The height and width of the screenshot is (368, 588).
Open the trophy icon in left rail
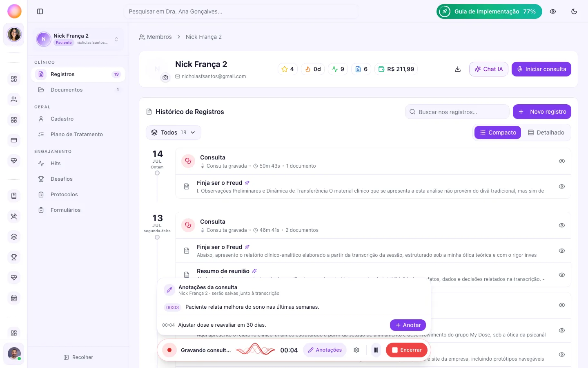point(14,257)
